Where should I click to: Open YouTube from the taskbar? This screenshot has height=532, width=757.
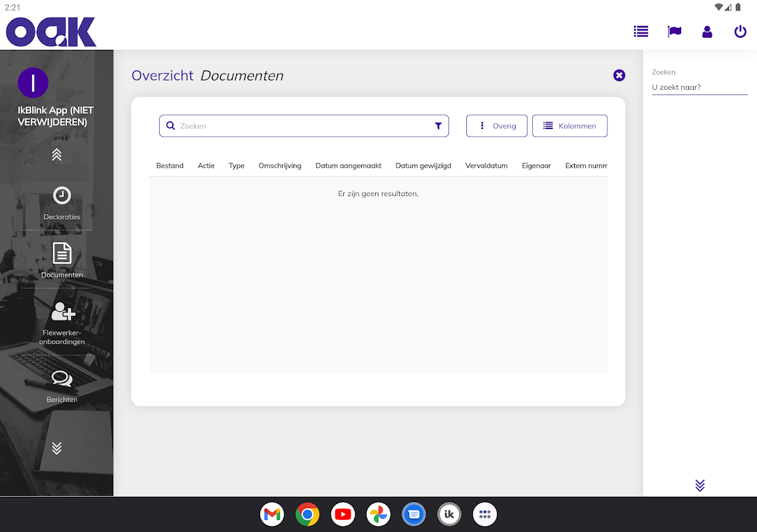point(343,515)
